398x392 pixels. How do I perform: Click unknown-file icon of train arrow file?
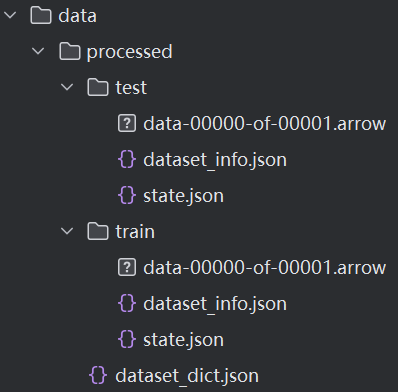coord(127,267)
